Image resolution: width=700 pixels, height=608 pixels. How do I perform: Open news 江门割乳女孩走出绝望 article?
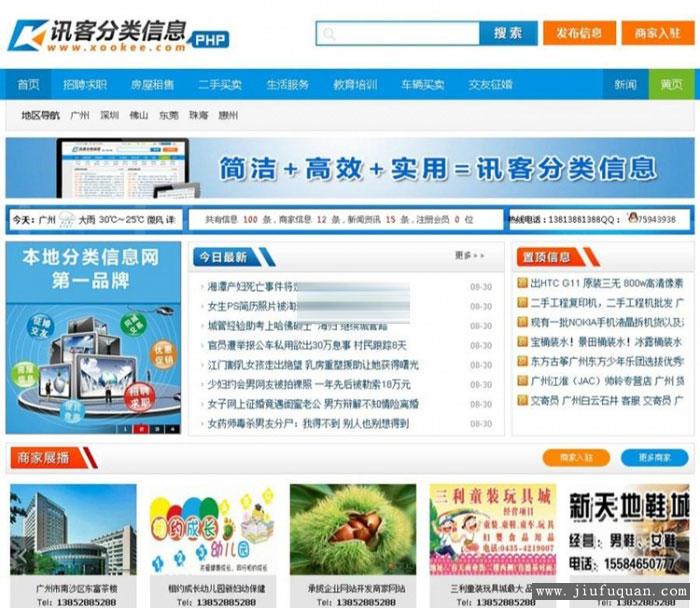coord(313,365)
